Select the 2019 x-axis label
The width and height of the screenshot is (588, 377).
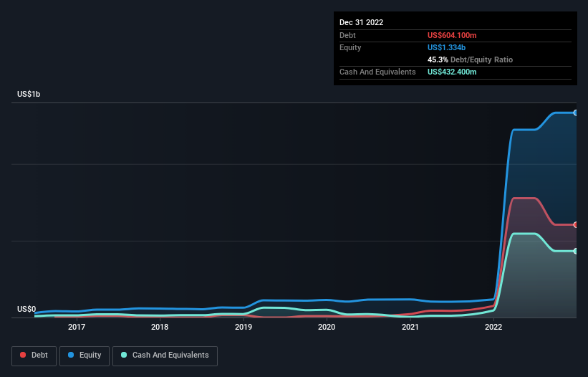tap(244, 327)
